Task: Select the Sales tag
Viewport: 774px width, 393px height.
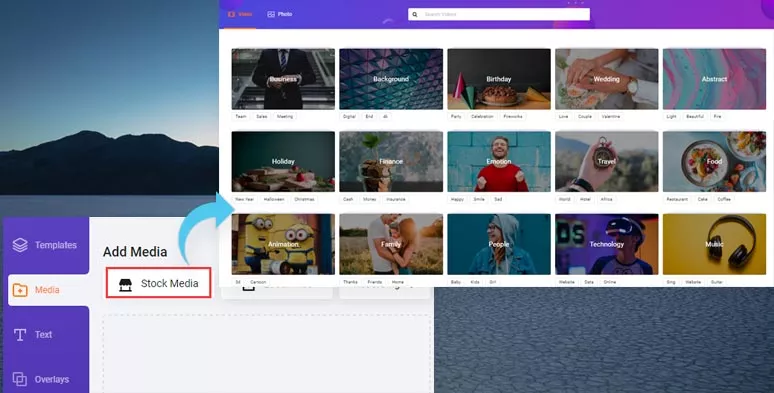Action: 262,117
